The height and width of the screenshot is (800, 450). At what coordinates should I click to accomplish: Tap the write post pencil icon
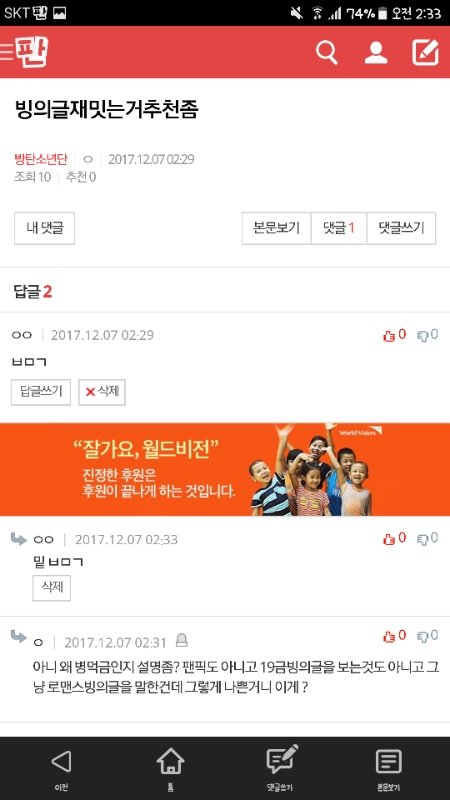(x=426, y=52)
